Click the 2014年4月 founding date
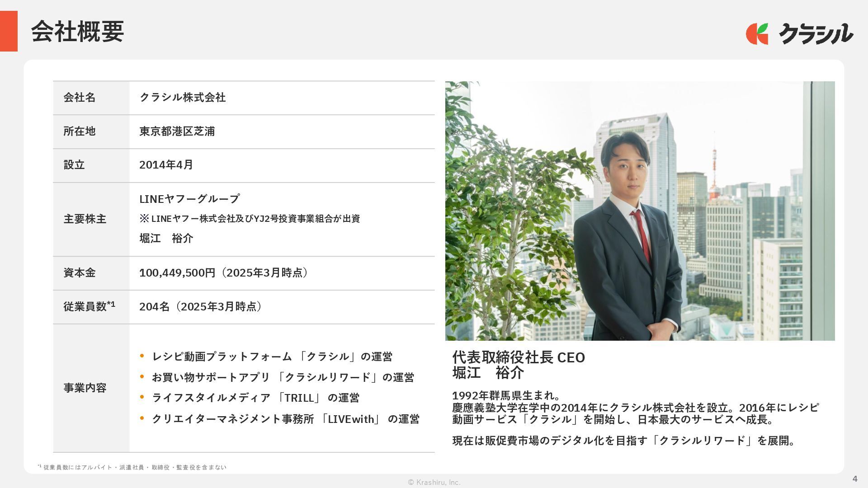The height and width of the screenshot is (488, 868). pos(166,165)
